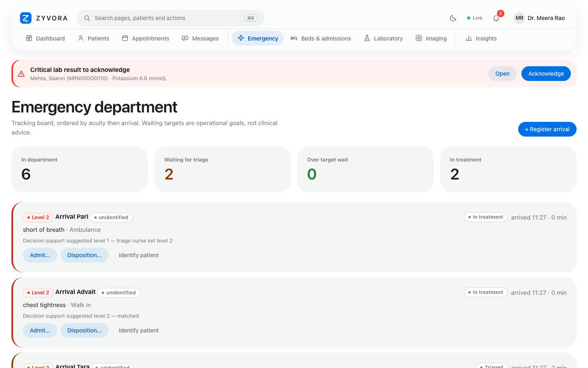This screenshot has width=588, height=368.
Task: Switch to the Insights tab
Action: click(x=481, y=38)
